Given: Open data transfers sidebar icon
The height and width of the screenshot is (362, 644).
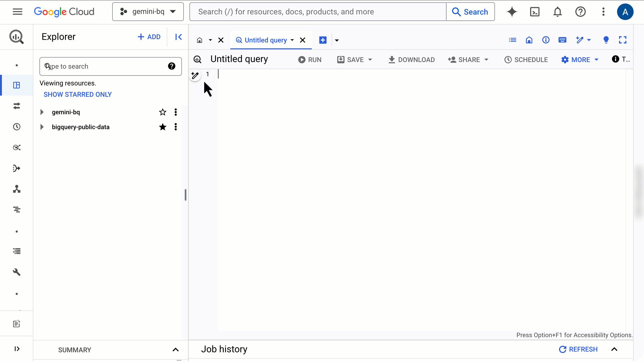Looking at the screenshot, I should [x=17, y=106].
